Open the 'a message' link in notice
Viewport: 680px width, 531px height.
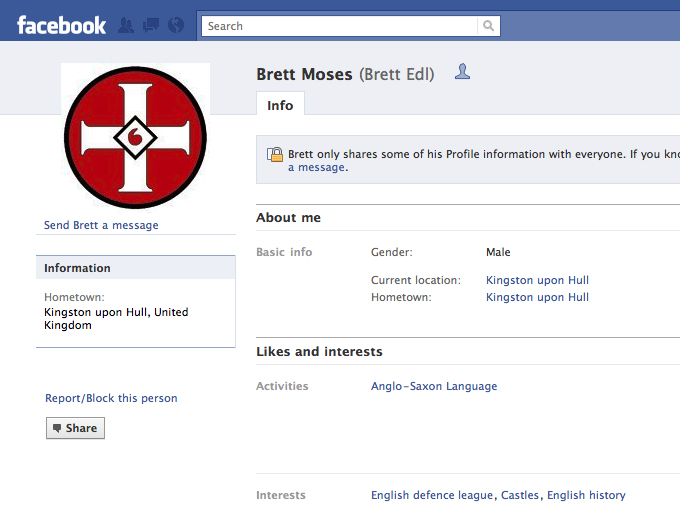316,168
